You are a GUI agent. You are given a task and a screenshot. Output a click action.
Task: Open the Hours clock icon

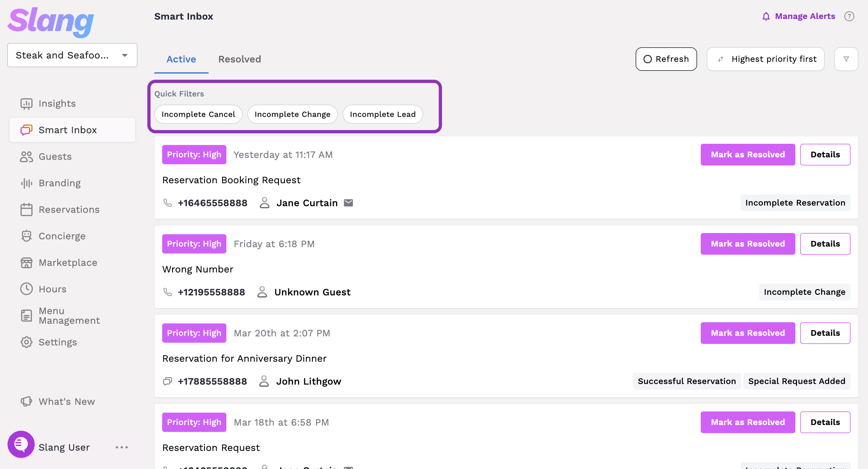26,289
